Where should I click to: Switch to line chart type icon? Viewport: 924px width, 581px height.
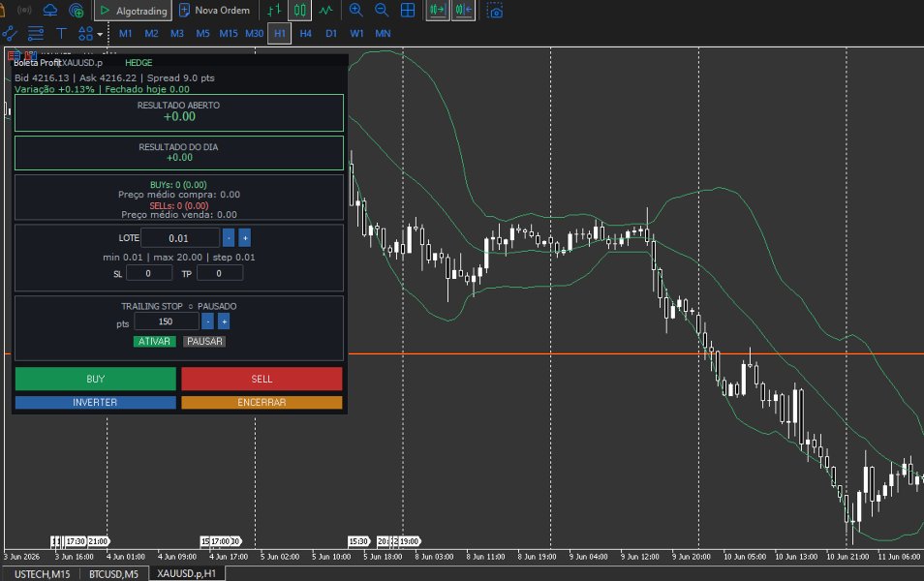coord(325,11)
